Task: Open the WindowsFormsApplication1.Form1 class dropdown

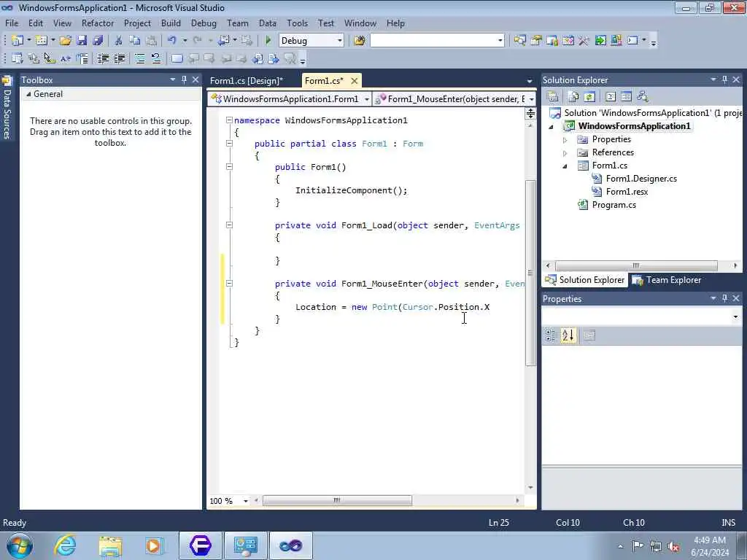Action: pyautogui.click(x=366, y=99)
